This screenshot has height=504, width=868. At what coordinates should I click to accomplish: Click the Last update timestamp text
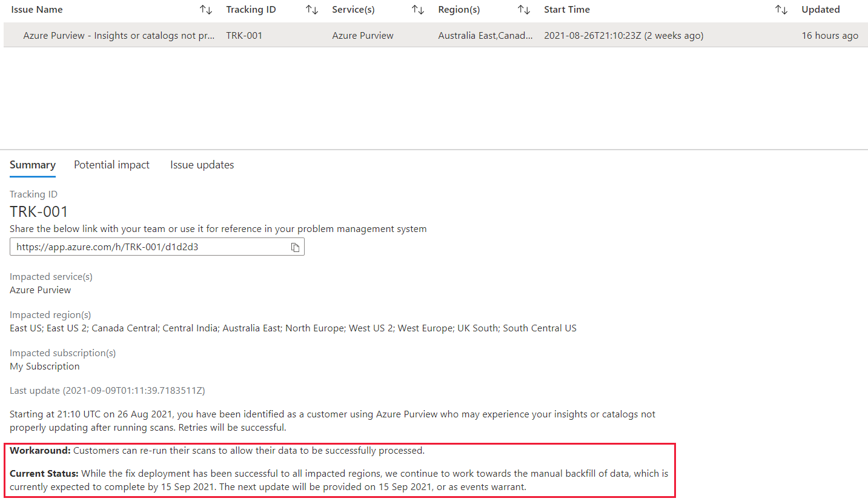tap(107, 391)
